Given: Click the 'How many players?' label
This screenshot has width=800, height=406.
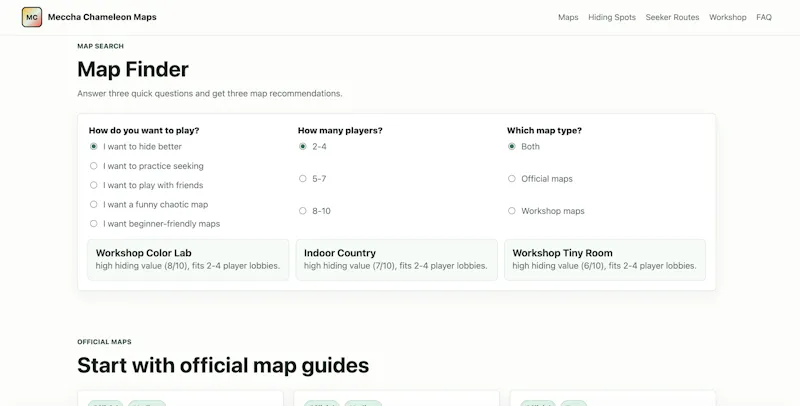Looking at the screenshot, I should click(340, 131).
